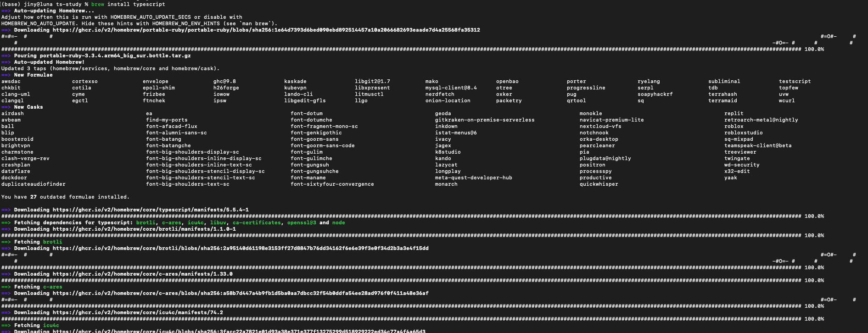868x333 pixels.
Task: Select the 'x32-edit' cask name
Action: 737,171
